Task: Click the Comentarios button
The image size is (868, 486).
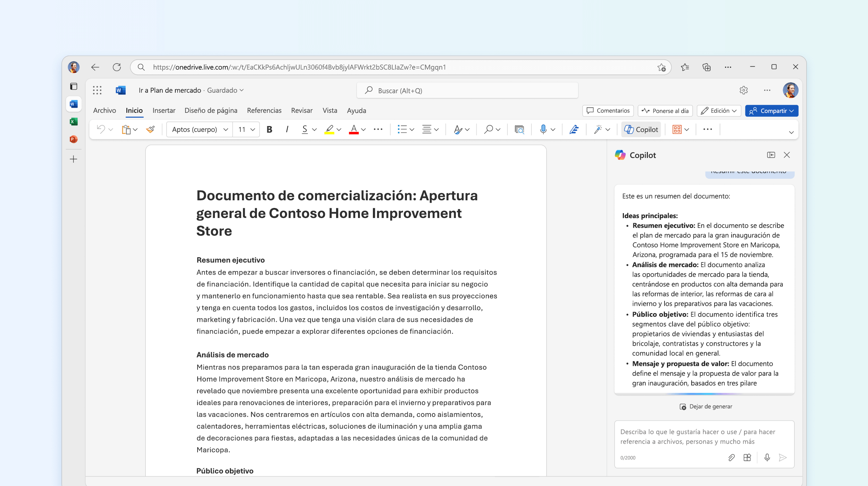Action: 608,111
